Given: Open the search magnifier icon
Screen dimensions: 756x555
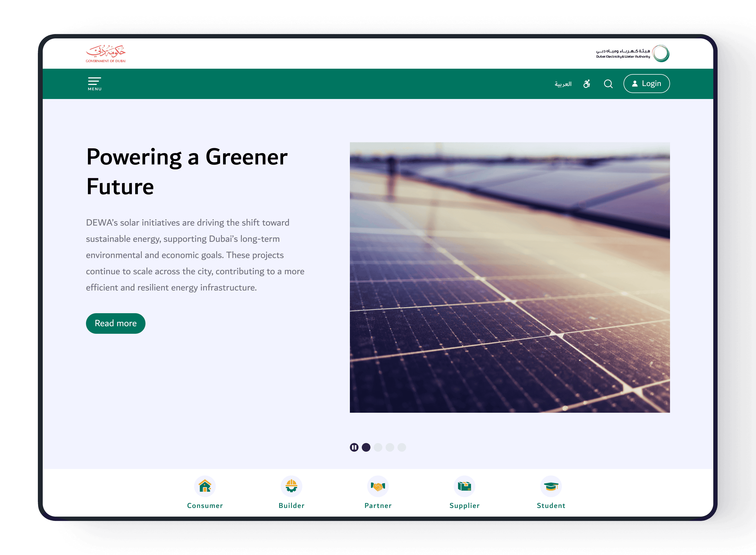Looking at the screenshot, I should pos(608,84).
